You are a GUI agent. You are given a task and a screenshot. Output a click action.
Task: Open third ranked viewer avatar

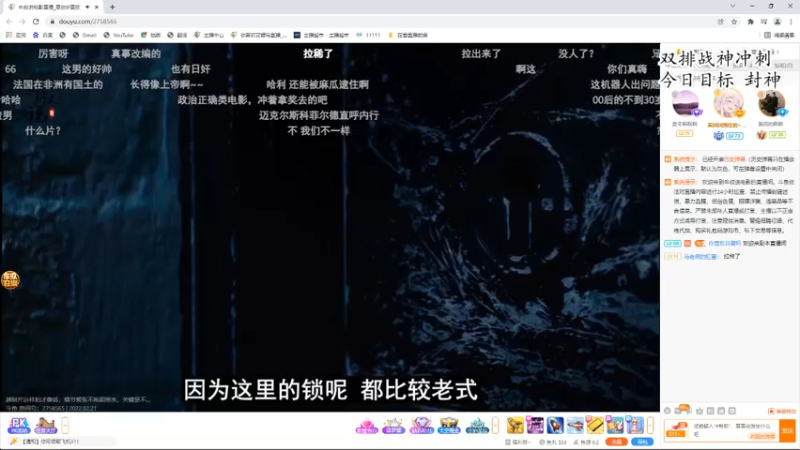click(771, 104)
